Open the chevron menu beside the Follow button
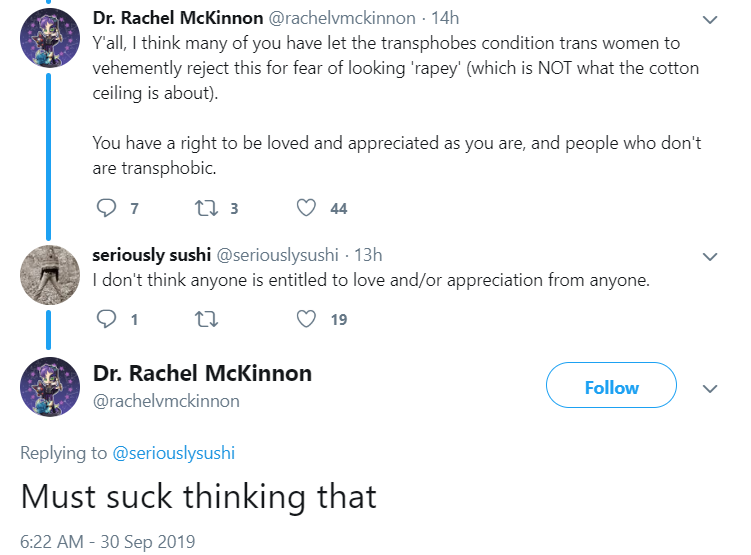The image size is (751, 555). point(710,388)
